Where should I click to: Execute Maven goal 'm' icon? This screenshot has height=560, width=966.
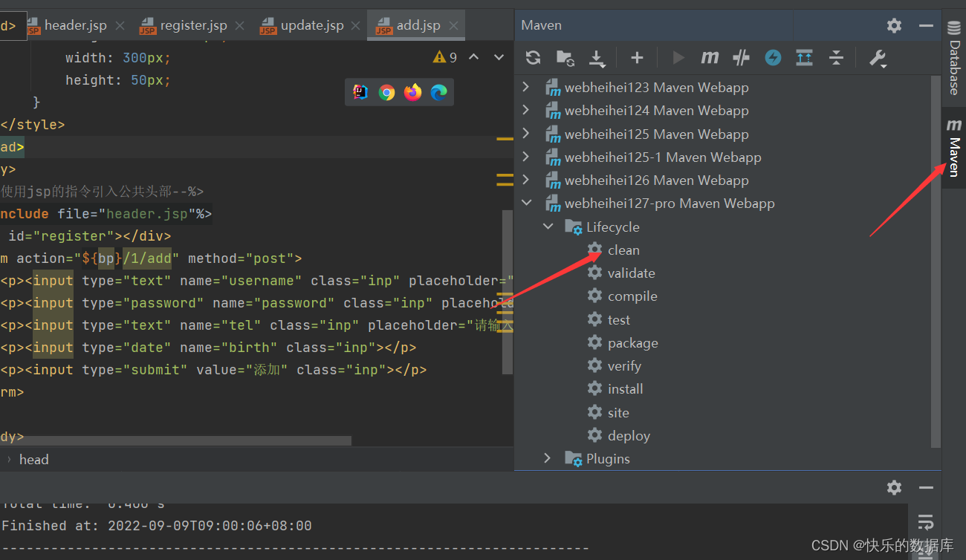pos(710,58)
